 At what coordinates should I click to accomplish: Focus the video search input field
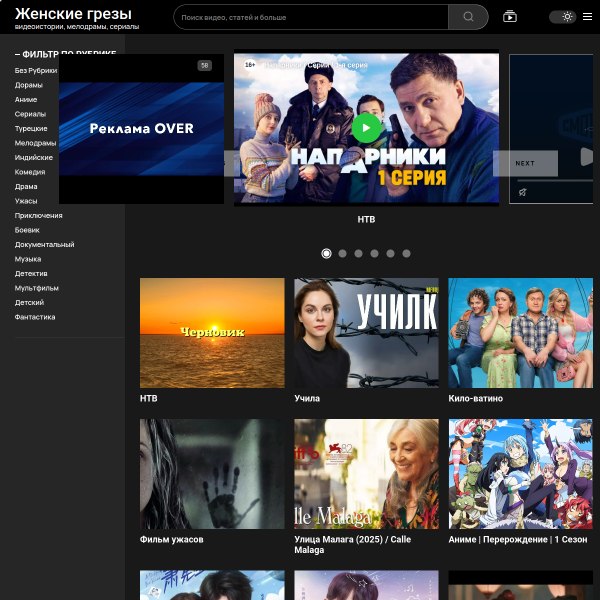pos(311,17)
